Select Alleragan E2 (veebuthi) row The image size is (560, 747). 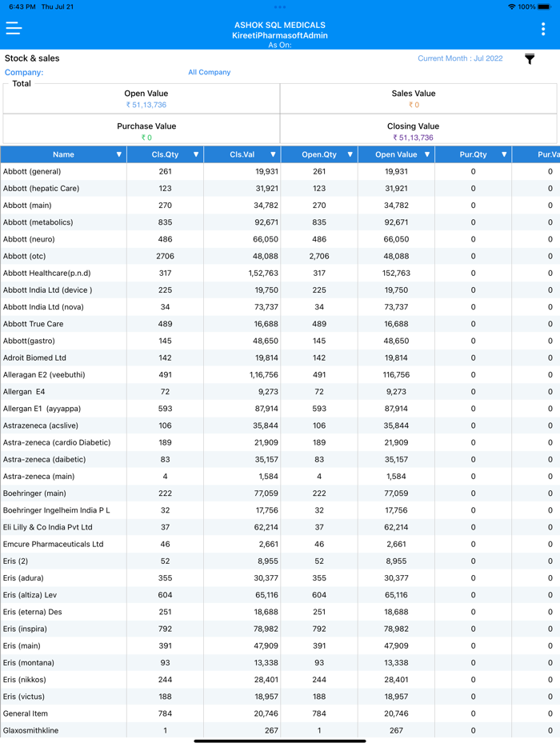(280, 374)
